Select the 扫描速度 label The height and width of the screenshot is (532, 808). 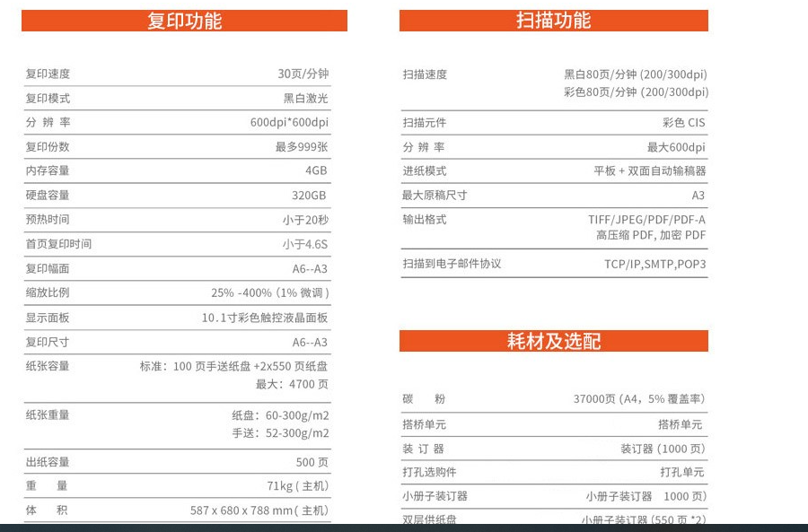[426, 74]
